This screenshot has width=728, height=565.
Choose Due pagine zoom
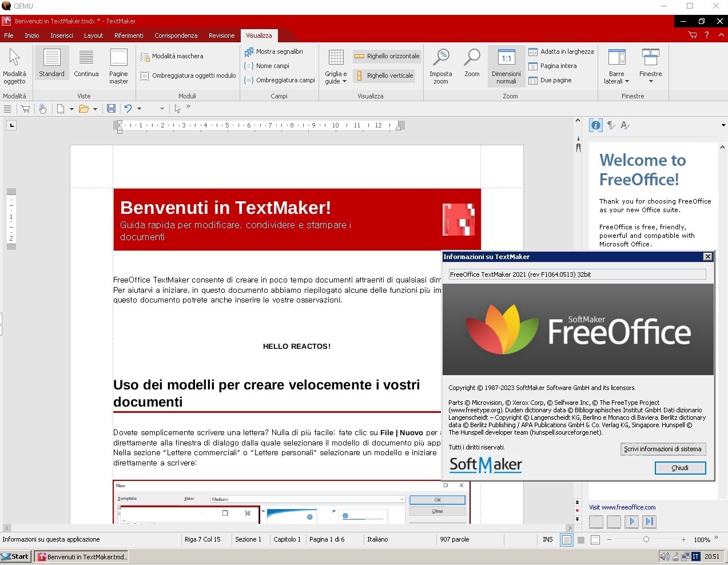550,80
